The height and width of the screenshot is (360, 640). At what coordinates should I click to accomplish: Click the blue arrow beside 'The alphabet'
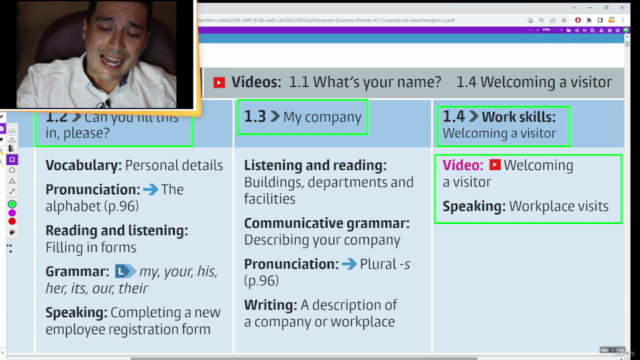pos(151,189)
